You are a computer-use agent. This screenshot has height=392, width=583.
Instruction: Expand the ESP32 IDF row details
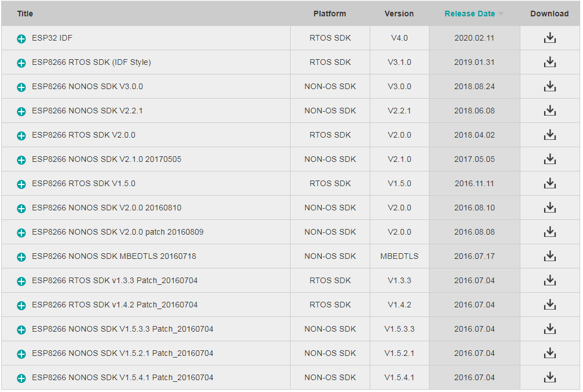(21, 39)
